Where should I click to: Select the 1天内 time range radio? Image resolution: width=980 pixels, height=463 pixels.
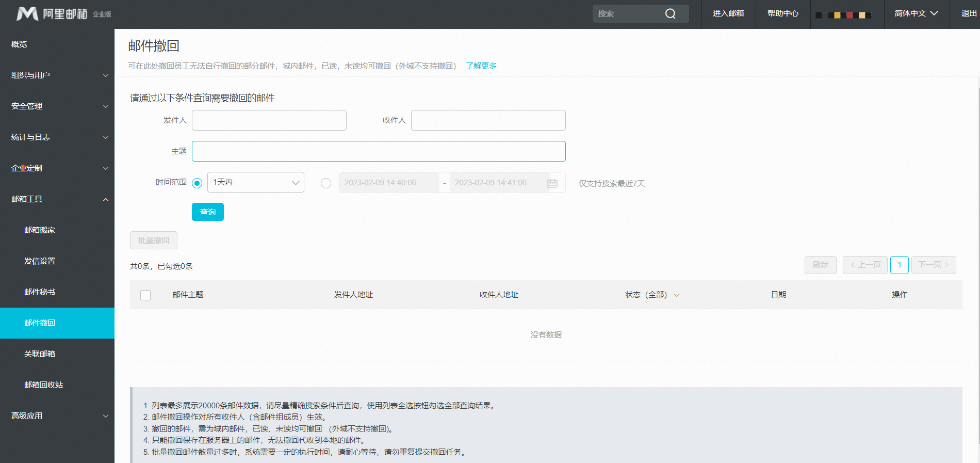197,183
